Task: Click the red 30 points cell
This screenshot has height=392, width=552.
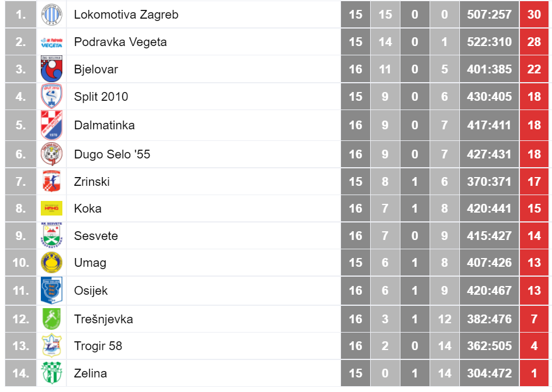Action: [x=534, y=15]
